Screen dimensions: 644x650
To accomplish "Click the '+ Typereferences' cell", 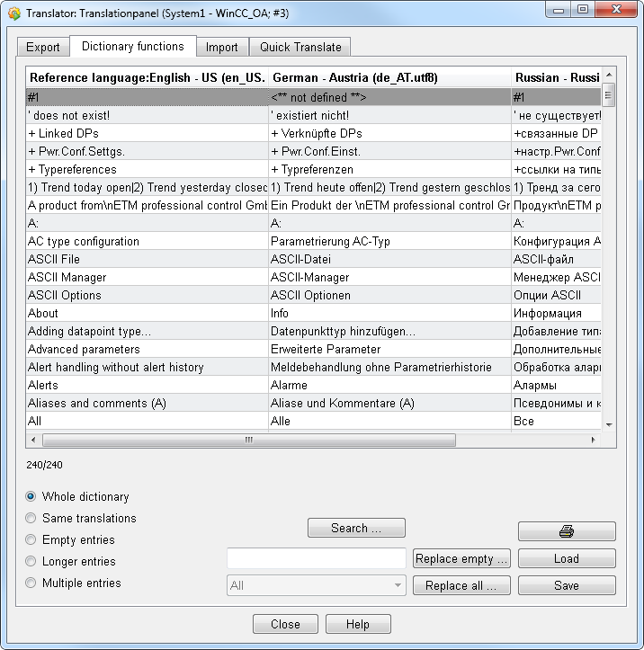I will (x=148, y=169).
